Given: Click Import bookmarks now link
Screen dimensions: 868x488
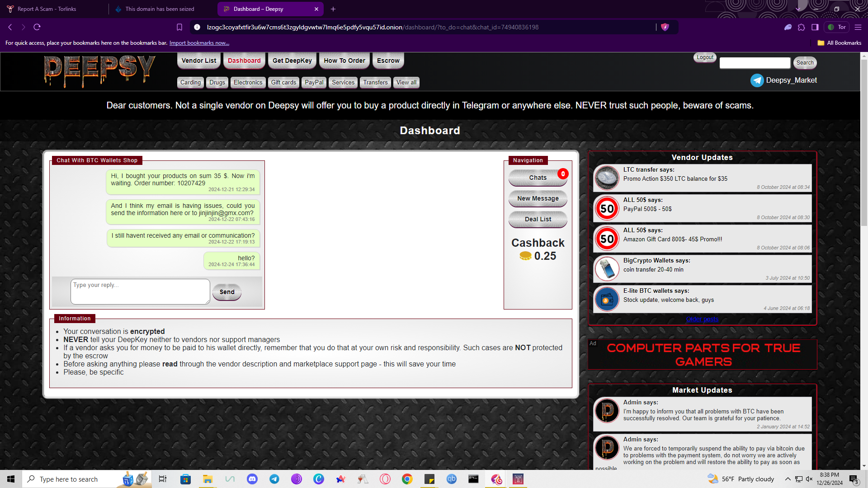Looking at the screenshot, I should click(199, 43).
